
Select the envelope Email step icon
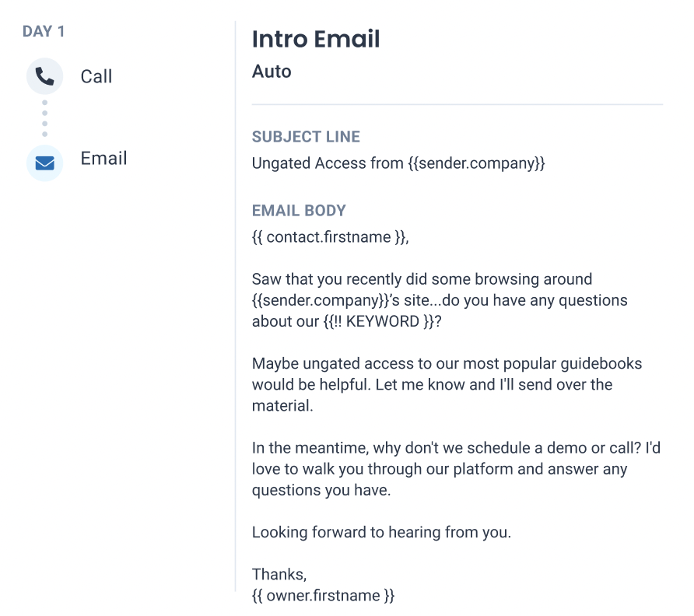click(x=44, y=163)
